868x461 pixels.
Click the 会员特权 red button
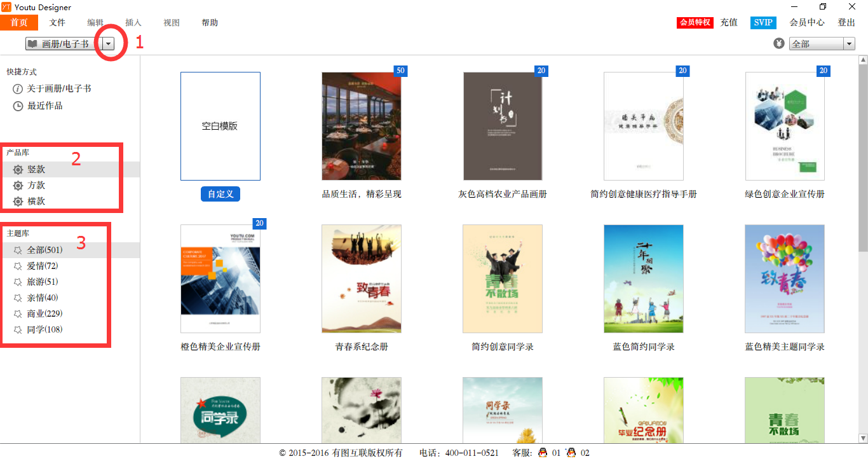[x=695, y=22]
